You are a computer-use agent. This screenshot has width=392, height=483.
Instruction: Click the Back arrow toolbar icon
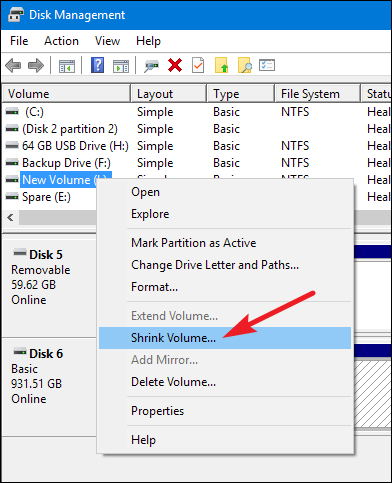point(13,65)
